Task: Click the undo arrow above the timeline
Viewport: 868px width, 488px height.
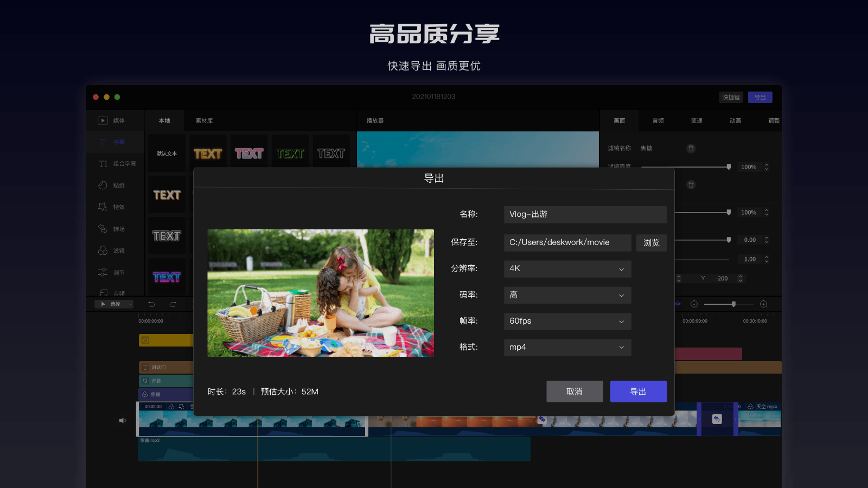Action: click(x=151, y=304)
